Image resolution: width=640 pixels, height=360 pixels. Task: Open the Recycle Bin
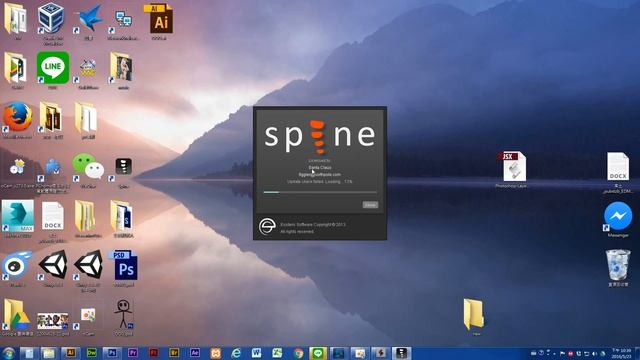[618, 265]
